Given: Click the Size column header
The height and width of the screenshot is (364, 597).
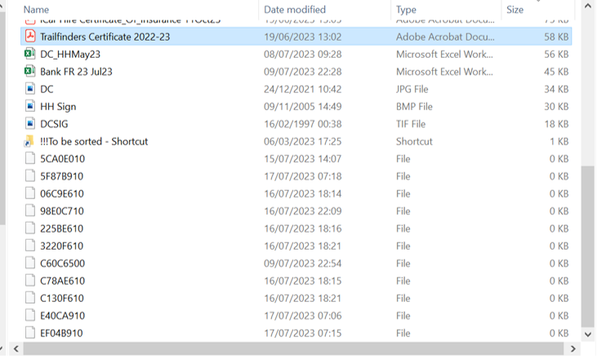Looking at the screenshot, I should tap(515, 9).
